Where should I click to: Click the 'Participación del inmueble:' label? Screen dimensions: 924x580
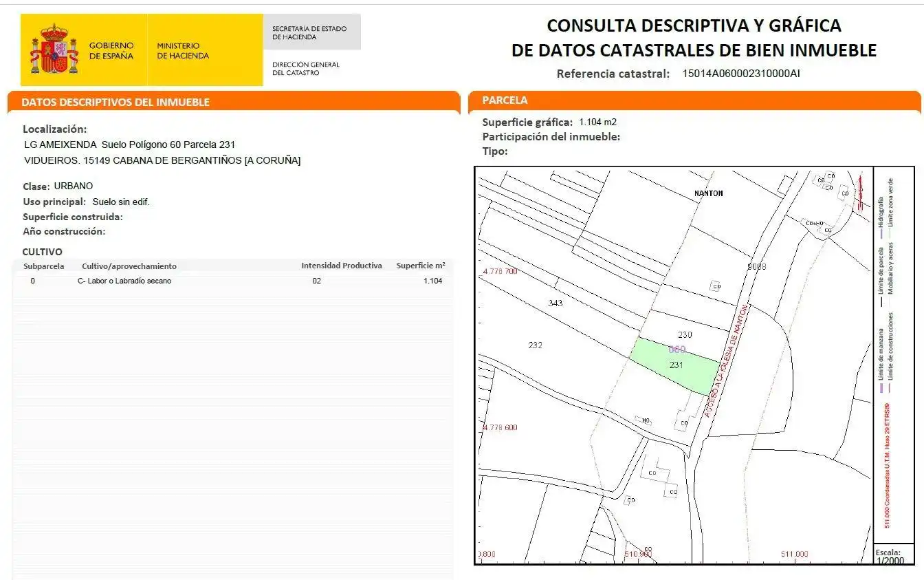(551, 136)
